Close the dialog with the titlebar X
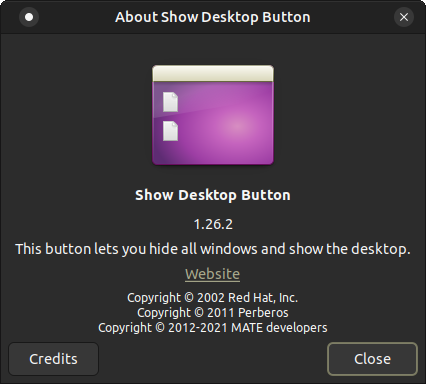 404,17
